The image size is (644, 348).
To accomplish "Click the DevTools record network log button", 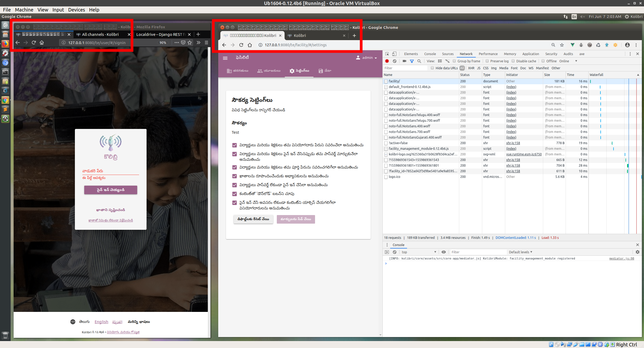I will [x=387, y=61].
